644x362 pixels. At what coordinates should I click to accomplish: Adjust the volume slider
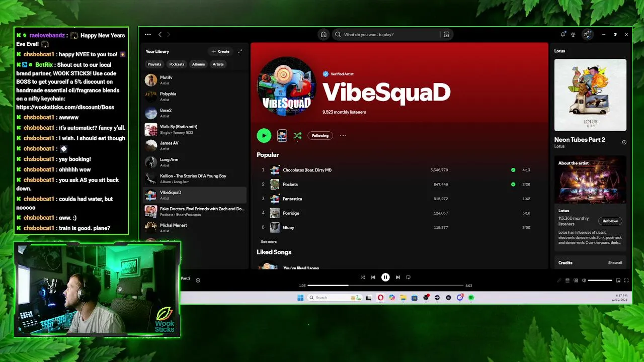tap(600, 281)
